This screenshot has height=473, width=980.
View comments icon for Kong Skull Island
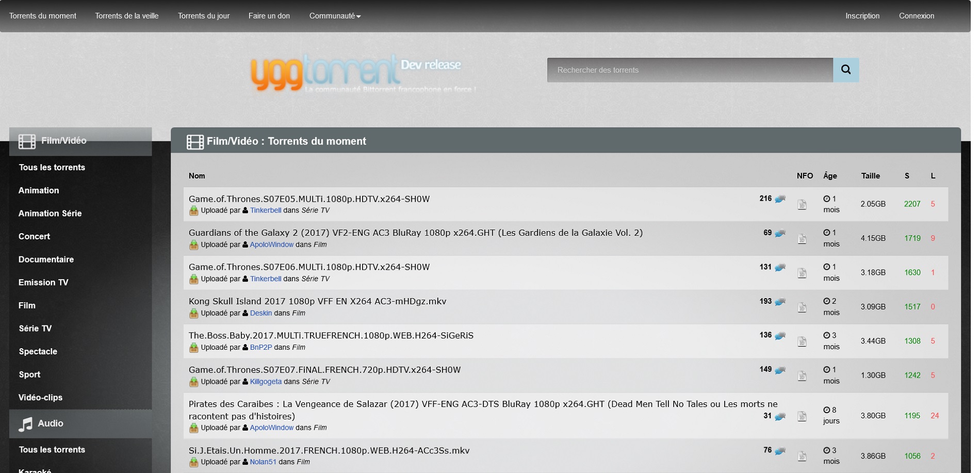(x=780, y=302)
